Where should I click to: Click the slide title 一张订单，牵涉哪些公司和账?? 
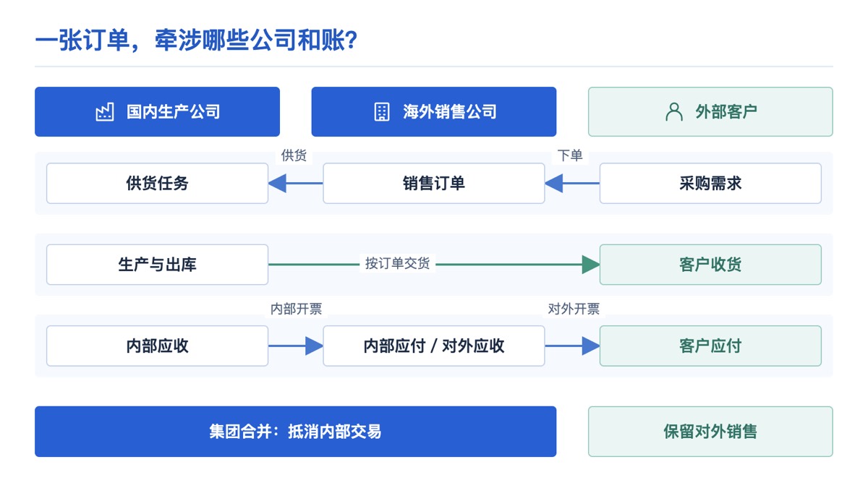196,40
